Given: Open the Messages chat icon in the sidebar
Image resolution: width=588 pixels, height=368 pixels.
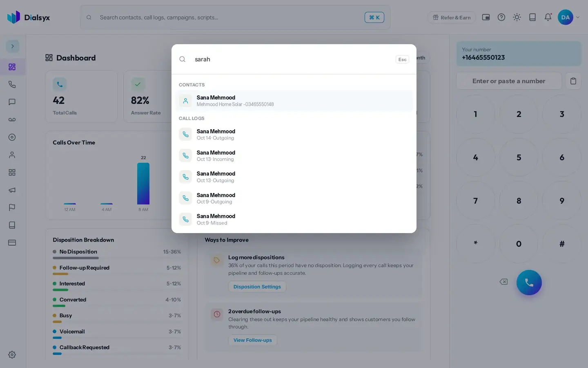Looking at the screenshot, I should coord(12,102).
